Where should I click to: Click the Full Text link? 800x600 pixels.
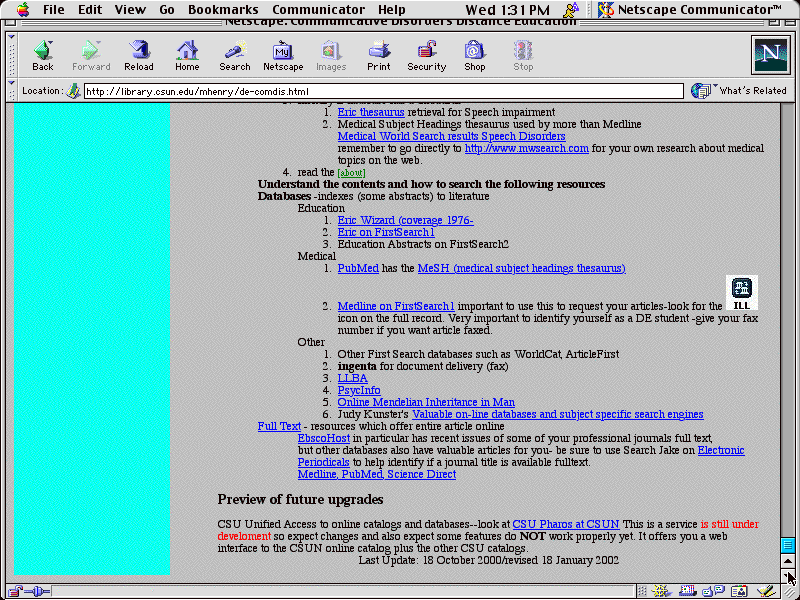pyautogui.click(x=279, y=427)
